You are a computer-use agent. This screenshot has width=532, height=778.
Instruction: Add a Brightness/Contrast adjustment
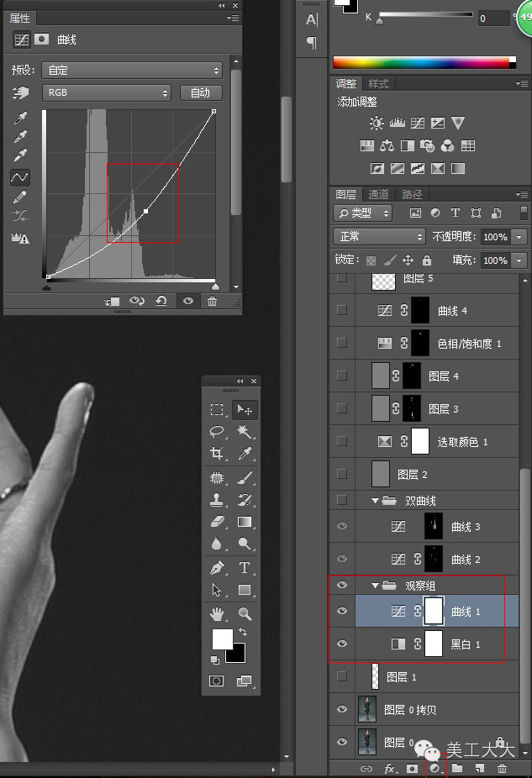click(x=377, y=123)
